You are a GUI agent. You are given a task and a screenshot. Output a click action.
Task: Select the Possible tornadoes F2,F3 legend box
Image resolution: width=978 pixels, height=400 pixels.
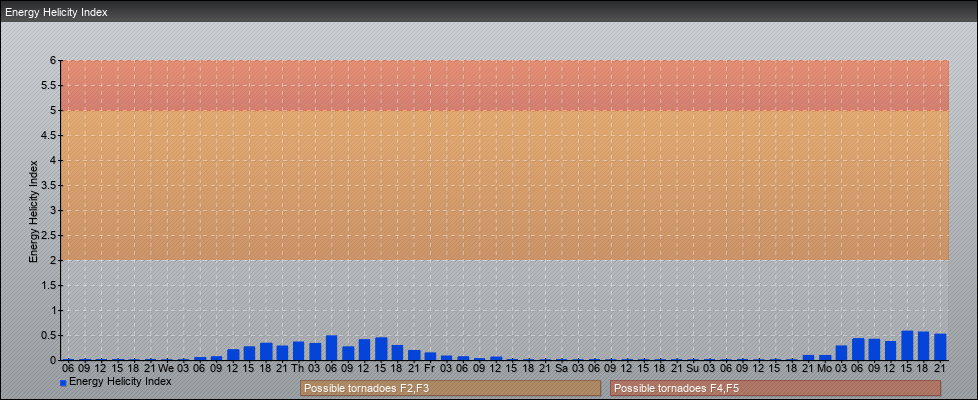(x=450, y=388)
